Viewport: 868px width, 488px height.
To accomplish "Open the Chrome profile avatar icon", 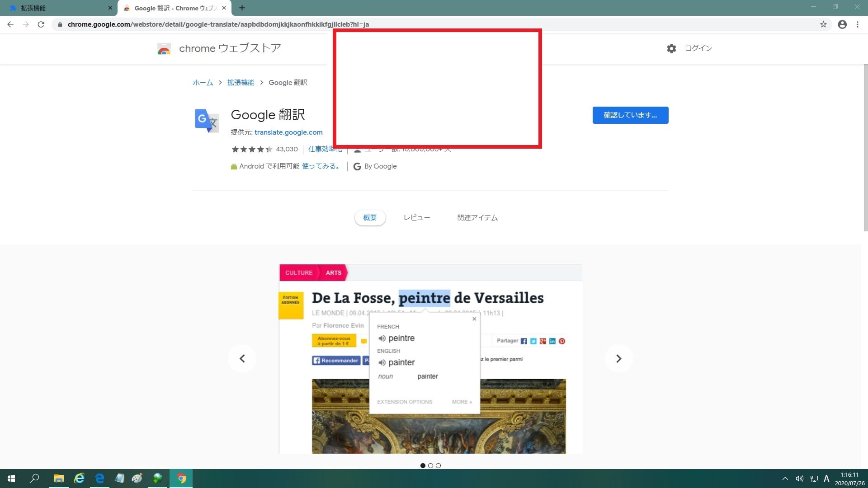I will (x=842, y=24).
